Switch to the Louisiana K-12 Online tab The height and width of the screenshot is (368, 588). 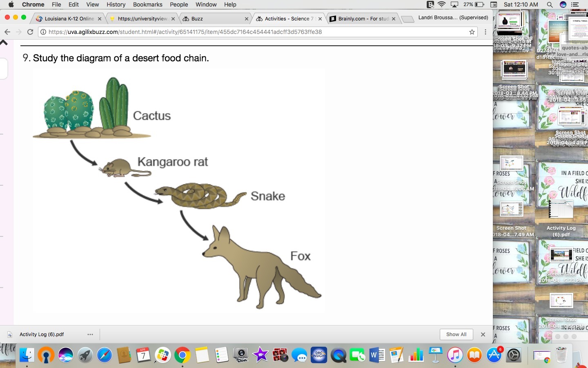click(69, 19)
